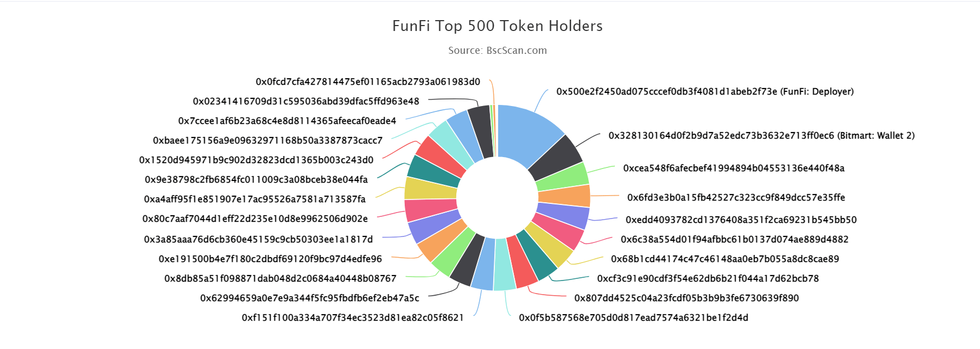Click the label 0x62994659a0e7e9a344f5fc95fbdfb6ef2eb47a5c

[310, 298]
